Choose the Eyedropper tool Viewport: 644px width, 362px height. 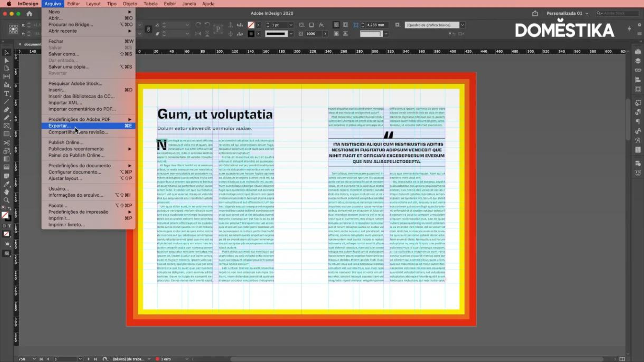[6, 184]
